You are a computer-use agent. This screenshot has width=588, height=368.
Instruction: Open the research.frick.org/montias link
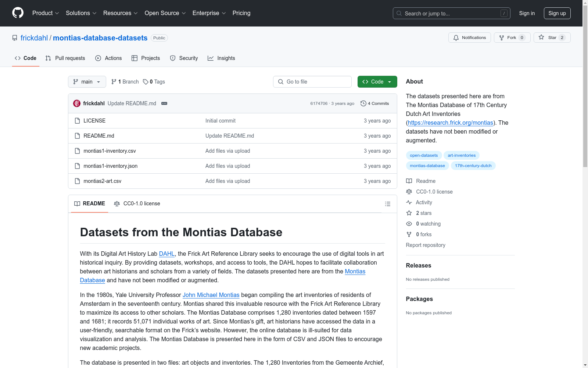[451, 123]
